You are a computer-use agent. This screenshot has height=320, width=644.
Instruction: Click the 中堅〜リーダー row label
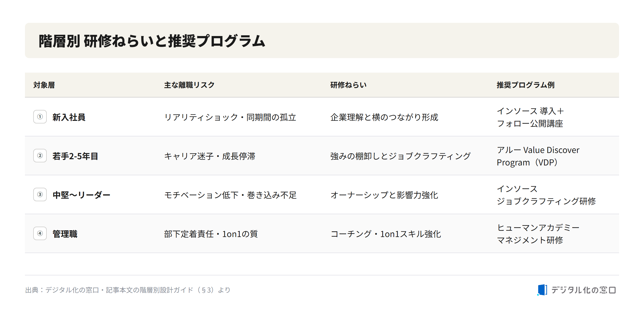click(x=82, y=195)
